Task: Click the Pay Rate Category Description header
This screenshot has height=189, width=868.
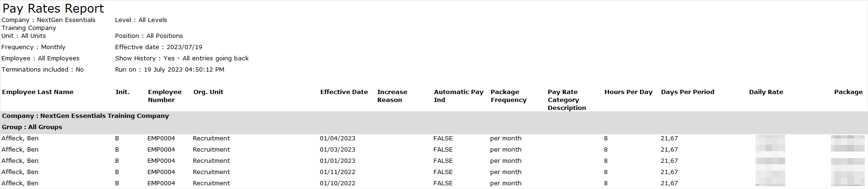Action: pos(566,100)
